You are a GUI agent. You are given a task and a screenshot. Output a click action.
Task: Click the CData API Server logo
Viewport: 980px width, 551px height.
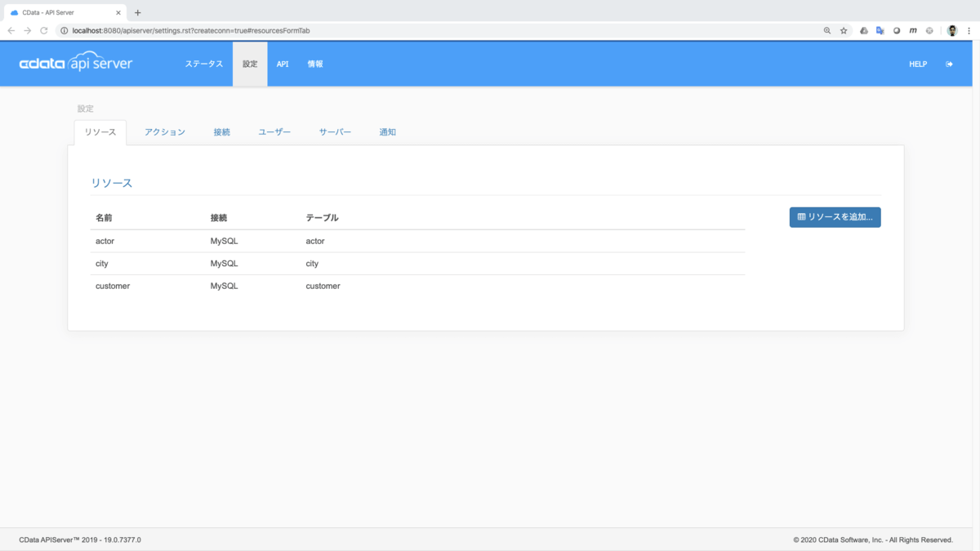pyautogui.click(x=76, y=63)
